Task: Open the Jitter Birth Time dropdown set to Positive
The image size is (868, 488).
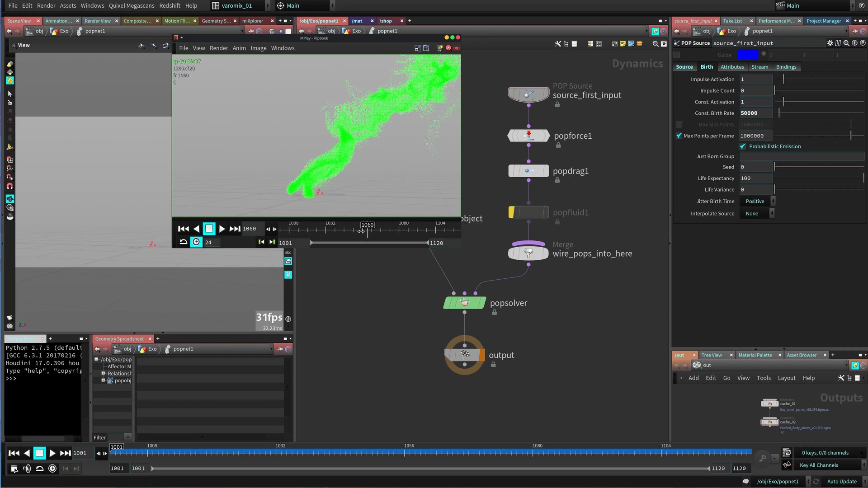Action: tap(756, 201)
